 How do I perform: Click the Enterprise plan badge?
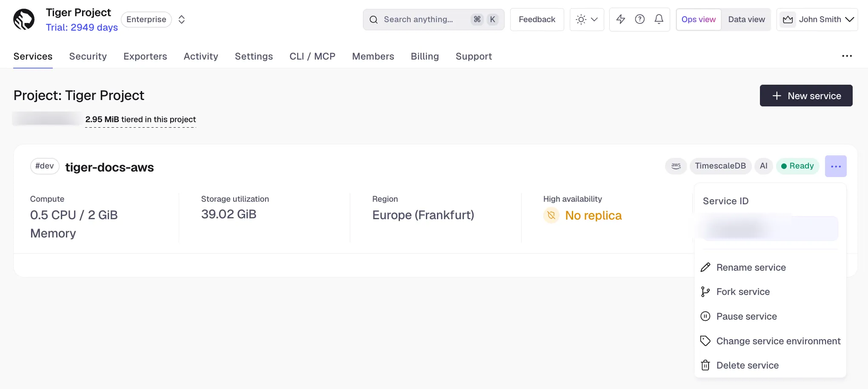point(146,20)
